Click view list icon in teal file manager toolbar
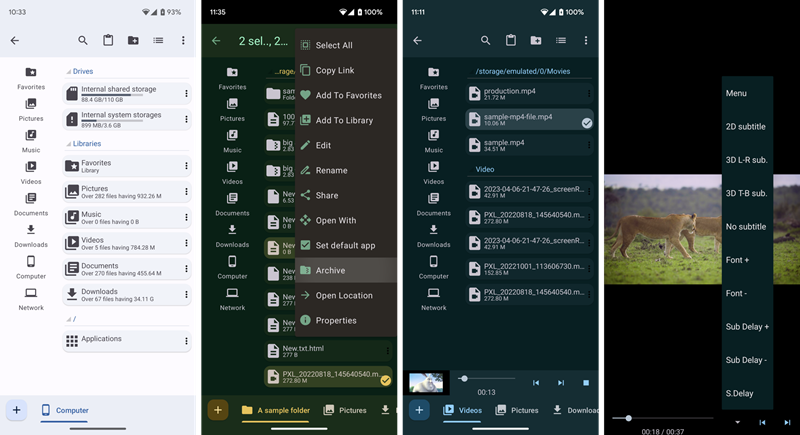 (x=561, y=41)
